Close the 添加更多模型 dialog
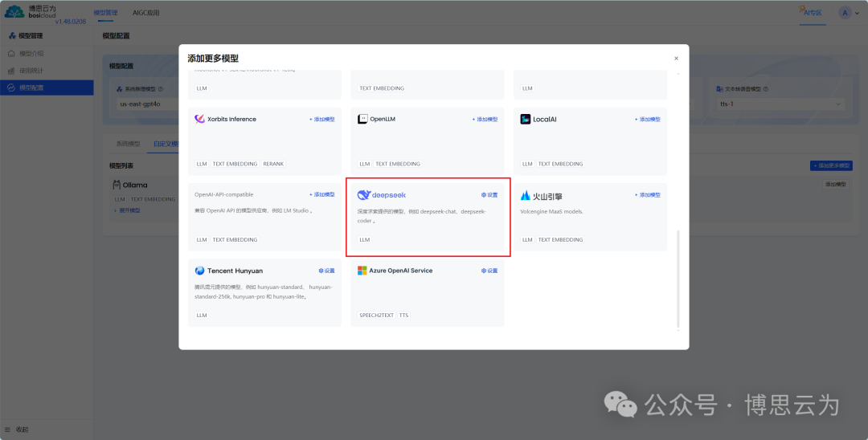 click(x=676, y=59)
